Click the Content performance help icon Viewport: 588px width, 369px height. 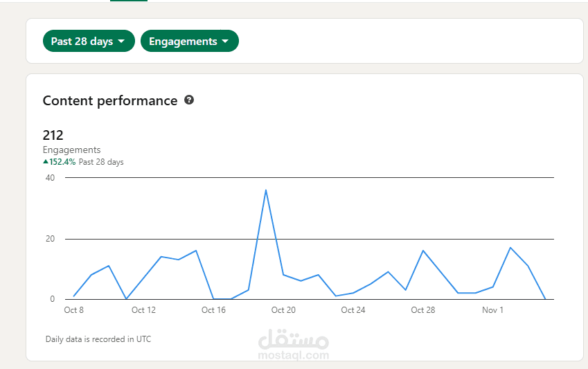189,100
